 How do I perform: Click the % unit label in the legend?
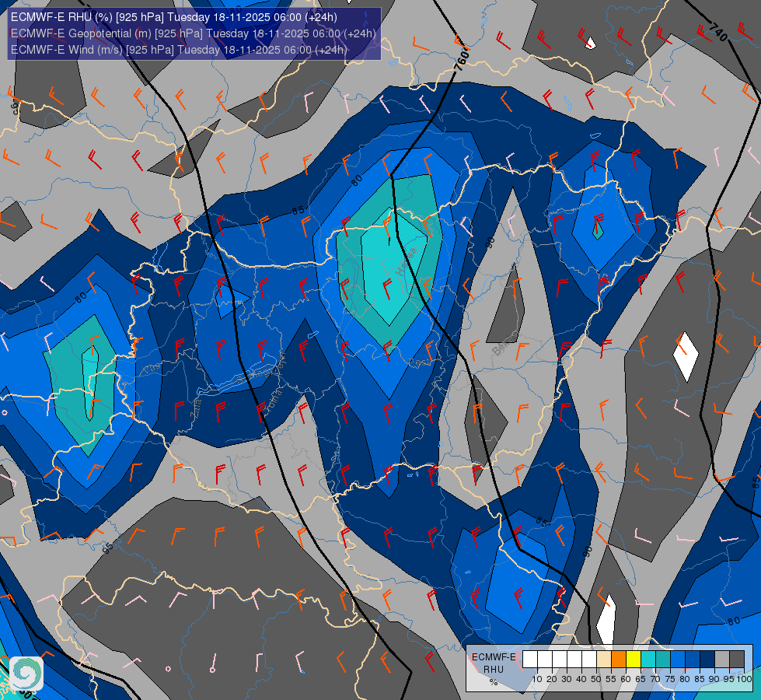(x=494, y=682)
